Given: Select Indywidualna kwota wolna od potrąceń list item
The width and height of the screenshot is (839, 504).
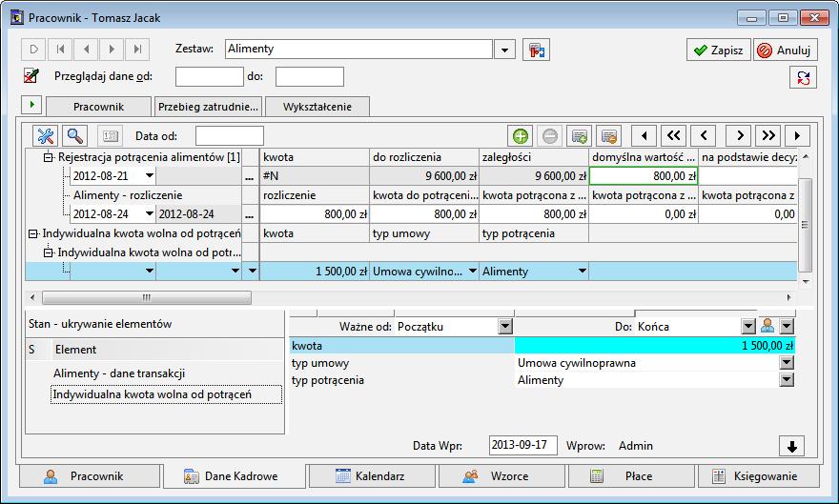Looking at the screenshot, I should (x=166, y=394).
